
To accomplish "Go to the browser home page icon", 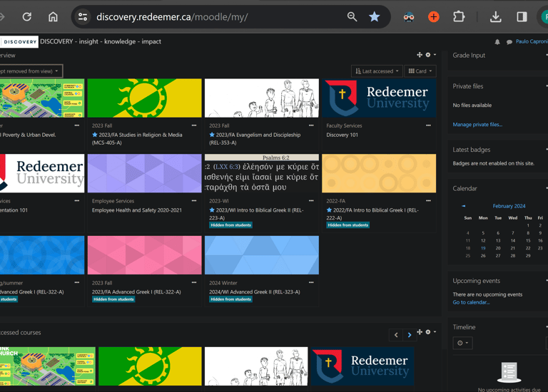I will [53, 17].
